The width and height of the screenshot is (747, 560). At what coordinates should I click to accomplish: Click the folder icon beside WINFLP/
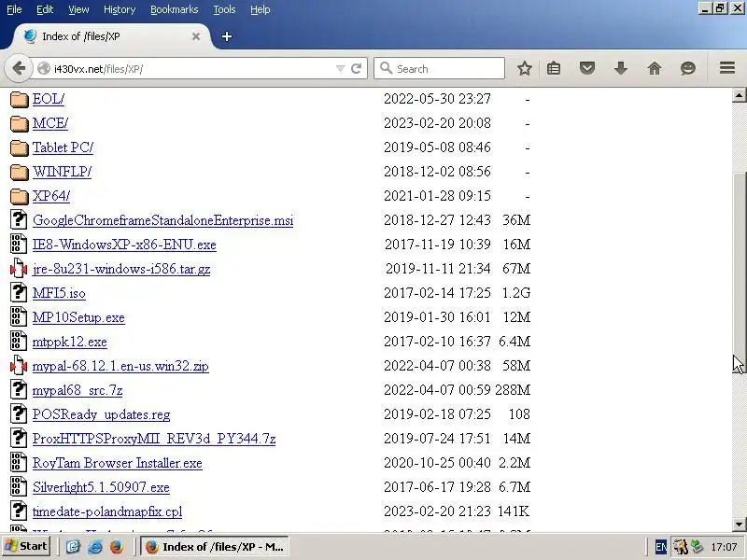pyautogui.click(x=19, y=173)
